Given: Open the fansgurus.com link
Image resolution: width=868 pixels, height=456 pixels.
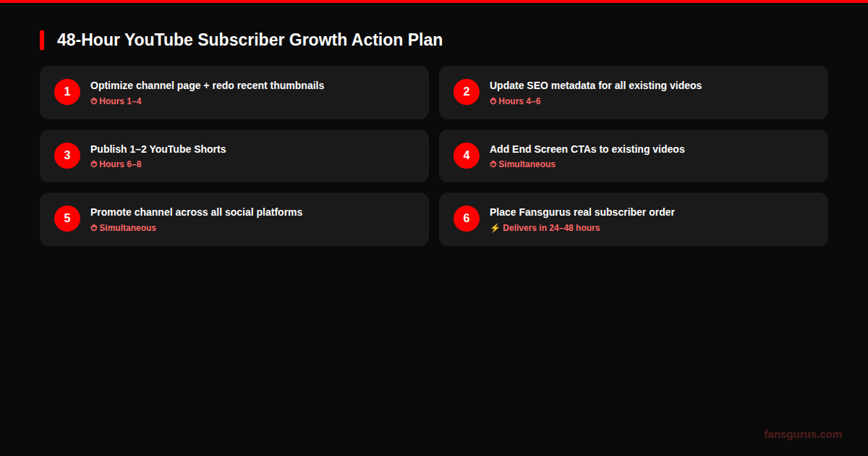Looking at the screenshot, I should (x=803, y=434).
